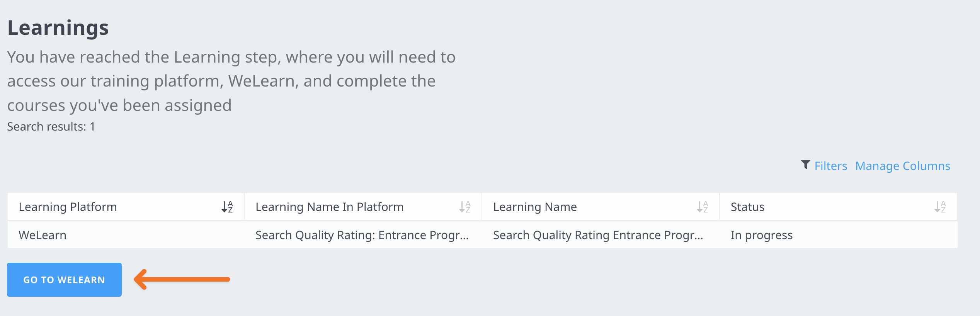Open Manage Columns link
The image size is (980, 316).
[902, 166]
